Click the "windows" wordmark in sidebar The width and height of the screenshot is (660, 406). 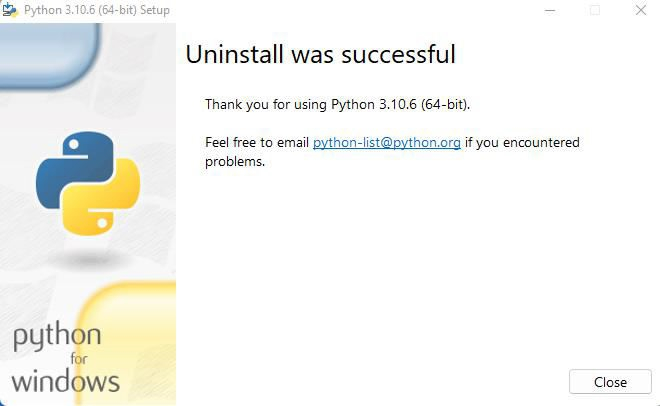[65, 381]
